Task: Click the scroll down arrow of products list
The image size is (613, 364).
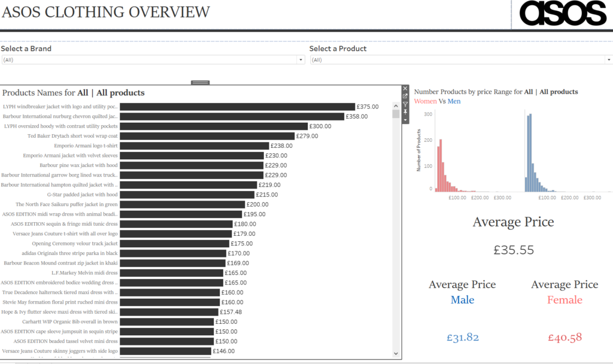Action: 396,353
